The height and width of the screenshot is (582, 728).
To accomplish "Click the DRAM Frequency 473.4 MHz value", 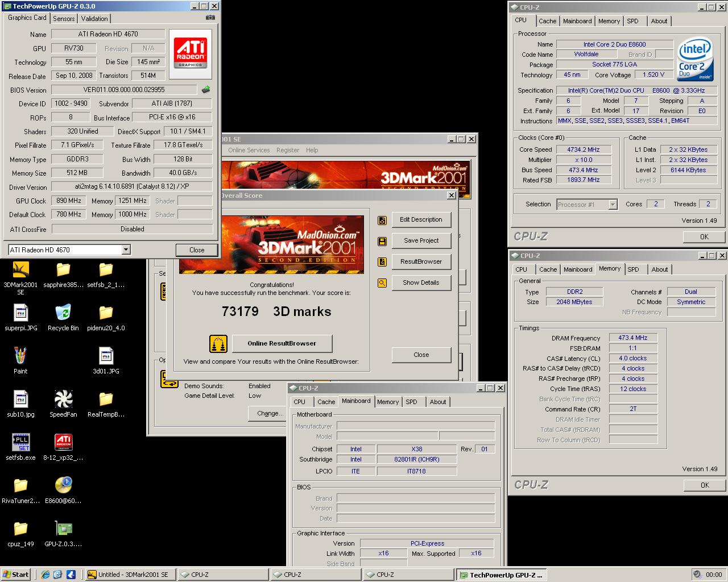I will (633, 338).
